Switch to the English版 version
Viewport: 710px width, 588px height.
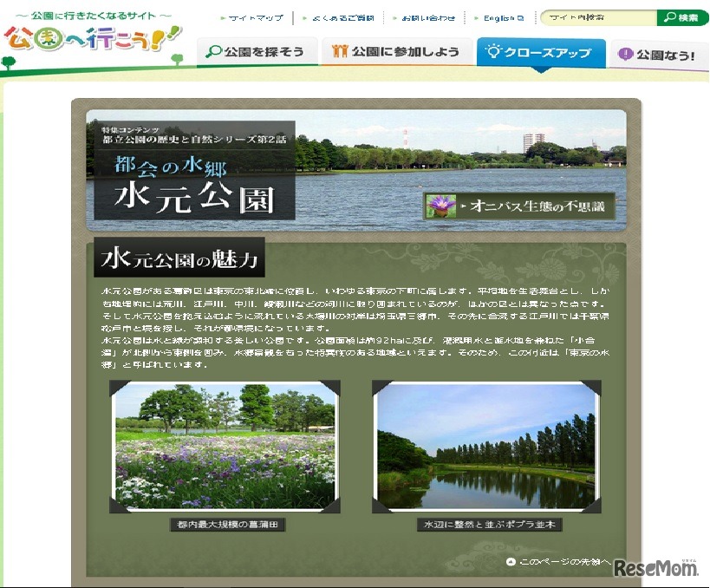pos(501,16)
